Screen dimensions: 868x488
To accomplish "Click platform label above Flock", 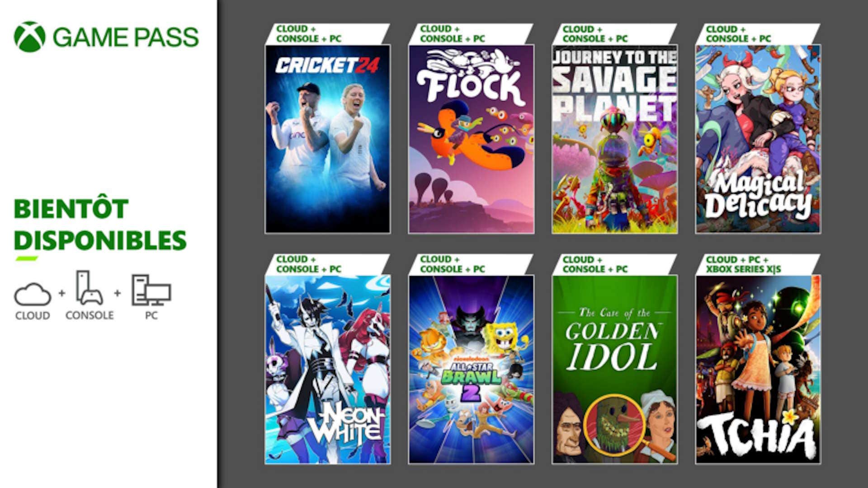I will (x=453, y=34).
